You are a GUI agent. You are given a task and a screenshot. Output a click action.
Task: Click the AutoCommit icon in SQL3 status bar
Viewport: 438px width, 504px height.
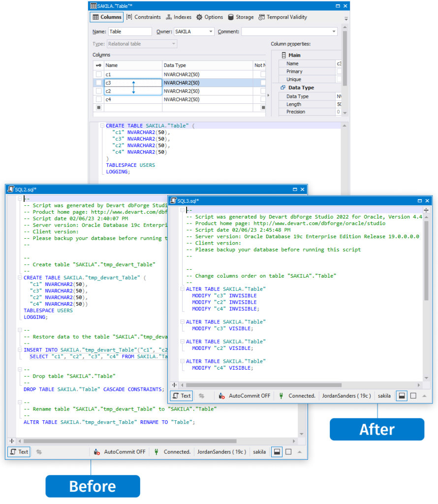[x=221, y=396]
